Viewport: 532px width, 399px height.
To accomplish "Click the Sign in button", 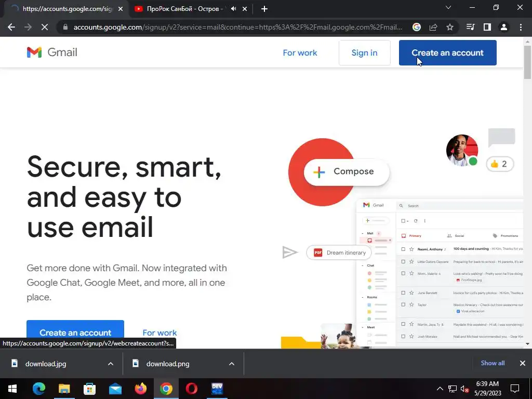I will tap(364, 52).
